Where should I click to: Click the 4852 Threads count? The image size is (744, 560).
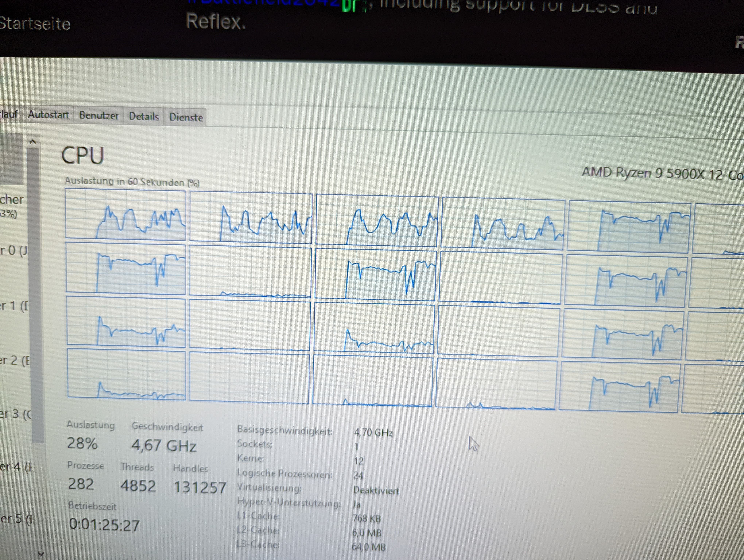138,486
